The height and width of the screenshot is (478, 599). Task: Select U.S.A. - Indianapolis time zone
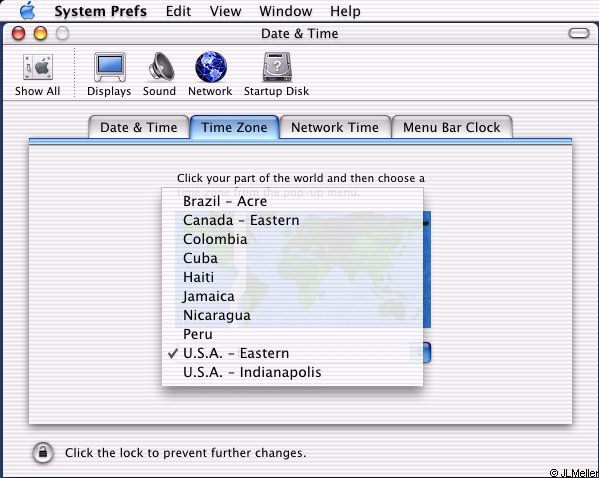(292, 372)
